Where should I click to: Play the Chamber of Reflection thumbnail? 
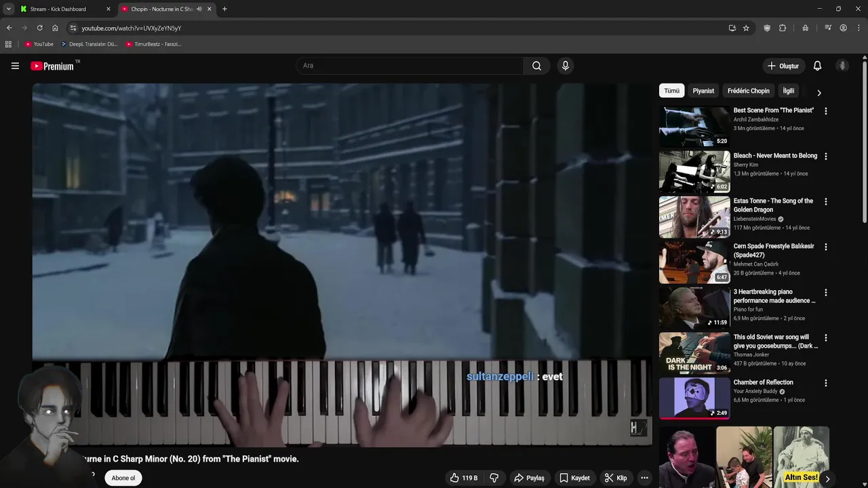694,399
